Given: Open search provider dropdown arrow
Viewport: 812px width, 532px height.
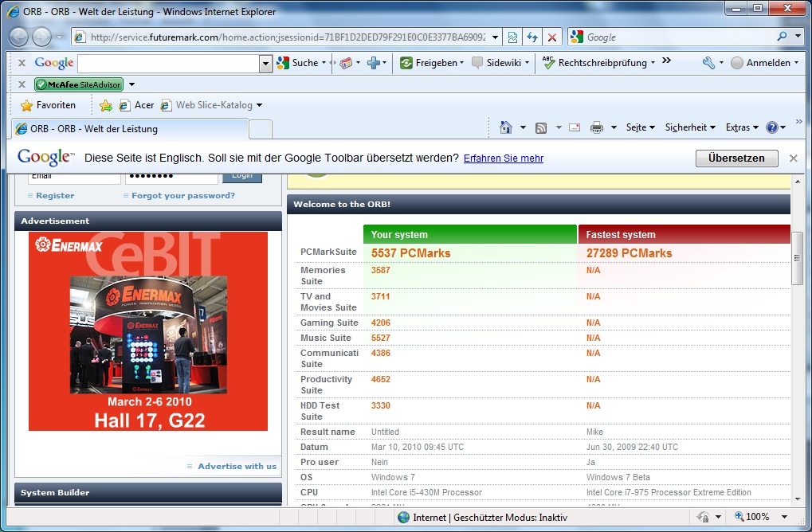Looking at the screenshot, I should (x=798, y=37).
